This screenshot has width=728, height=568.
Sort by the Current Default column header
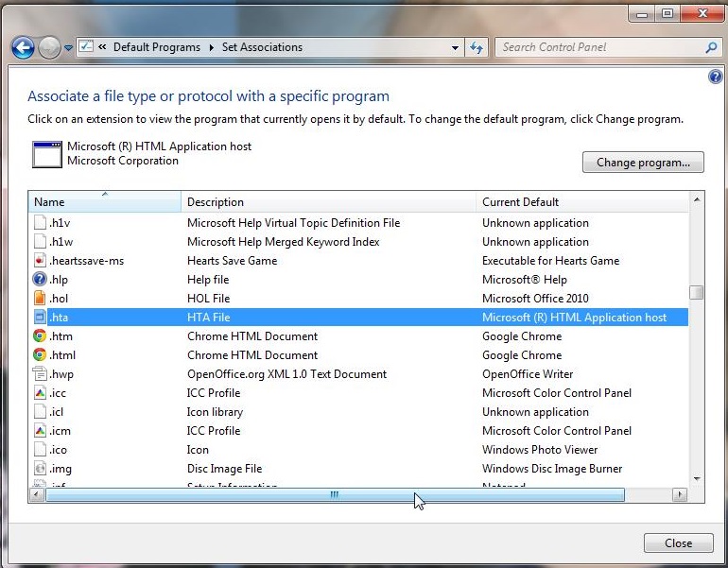(582, 202)
